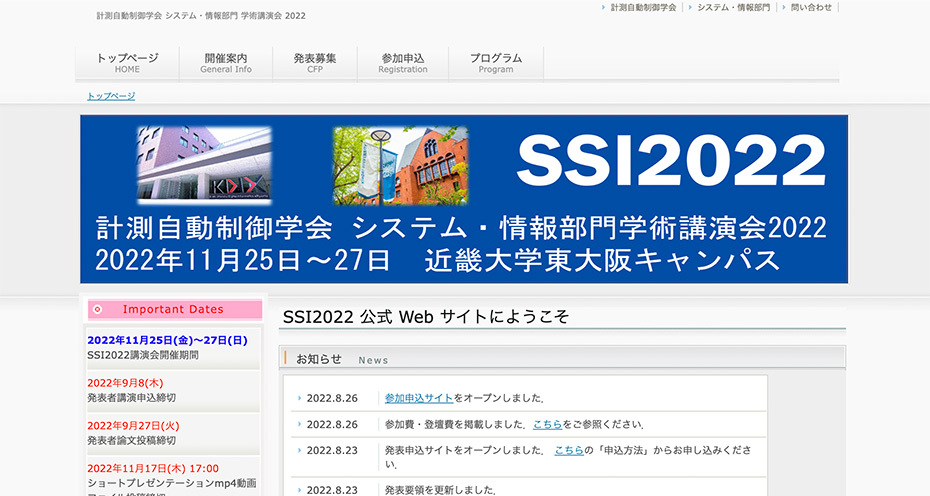Select the 2022.8.23 date of 発表申込サイト news
The height and width of the screenshot is (496, 930).
[332, 451]
